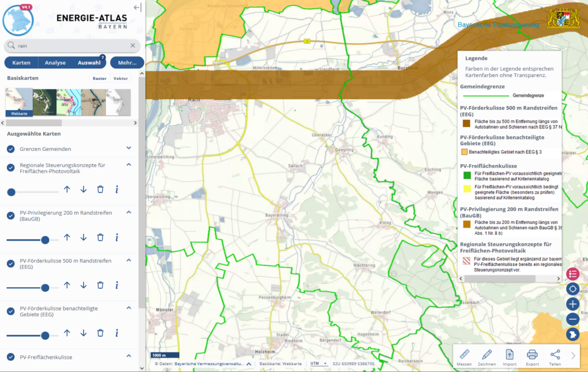Choose the Webkarte basemap thumbnail
588x372 pixels.
coord(19,102)
